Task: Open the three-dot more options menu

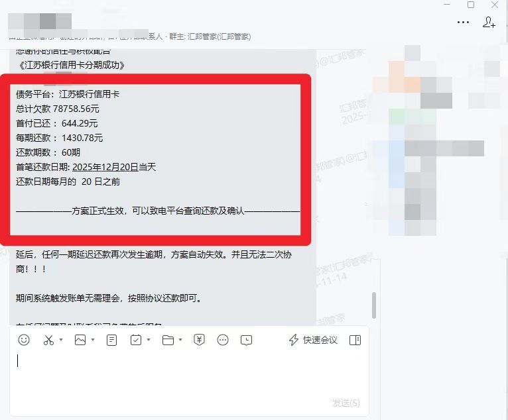Action: click(x=464, y=23)
